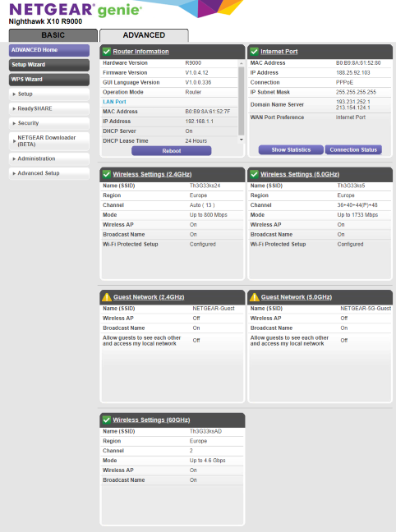396x532 pixels.
Task: Expand NETGEAR Downloader (BETA) section
Action: [x=49, y=141]
